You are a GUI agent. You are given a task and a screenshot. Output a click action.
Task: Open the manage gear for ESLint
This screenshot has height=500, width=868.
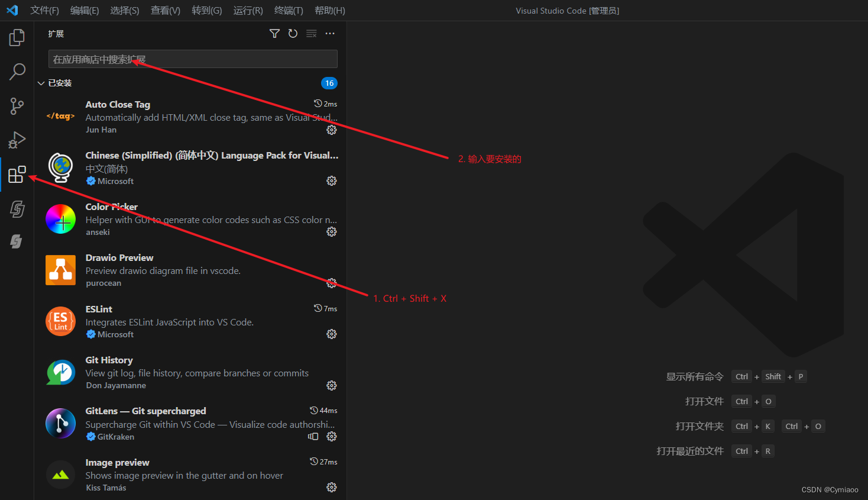pyautogui.click(x=332, y=334)
